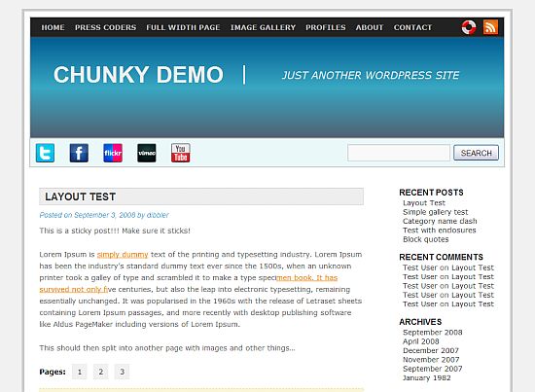Go to the Home menu item
The width and height of the screenshot is (535, 392).
(x=53, y=27)
